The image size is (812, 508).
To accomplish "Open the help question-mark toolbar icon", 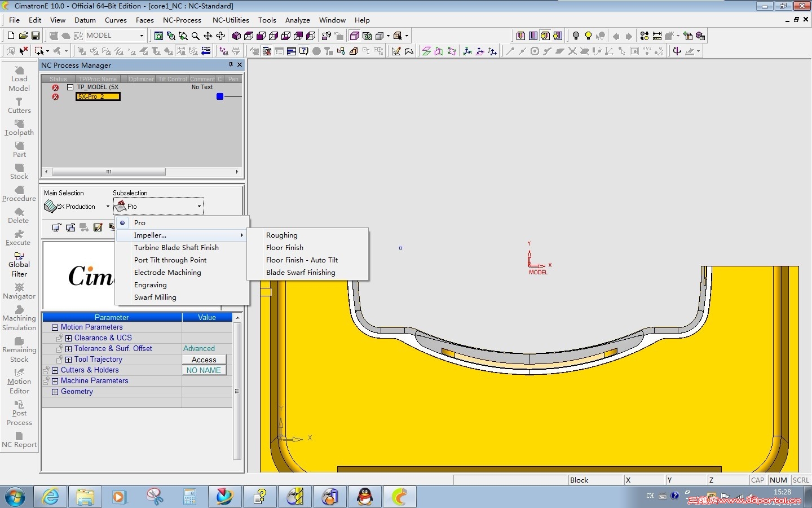I will (x=304, y=51).
